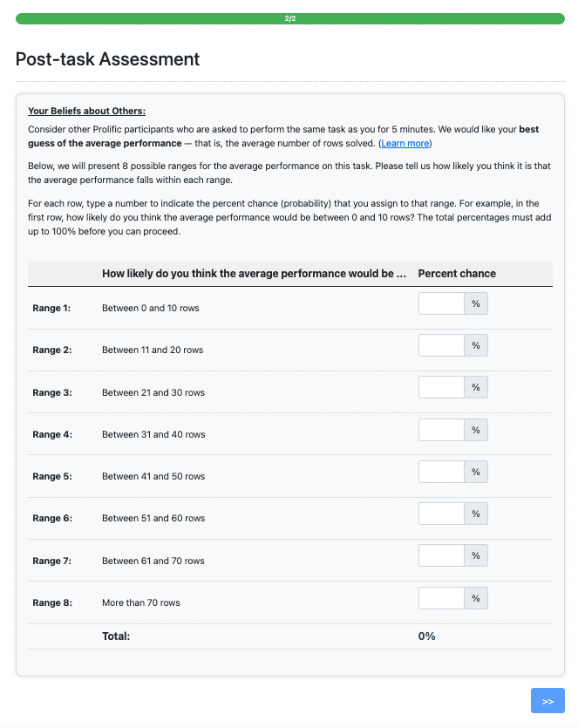Click the % symbol beside Range 4 input
This screenshot has height=728, width=578.
(x=476, y=430)
